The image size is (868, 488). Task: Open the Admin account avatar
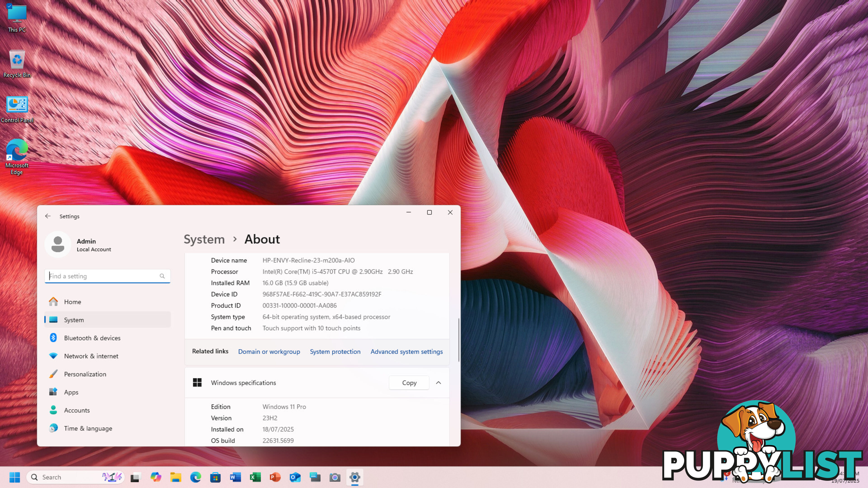(58, 244)
